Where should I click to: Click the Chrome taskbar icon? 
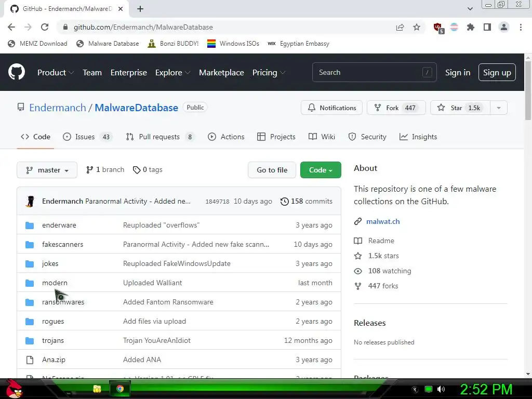[x=120, y=389]
